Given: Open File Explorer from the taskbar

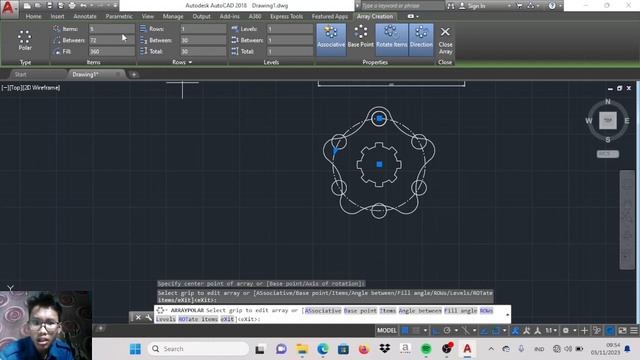Looking at the screenshot, I should pos(302,349).
